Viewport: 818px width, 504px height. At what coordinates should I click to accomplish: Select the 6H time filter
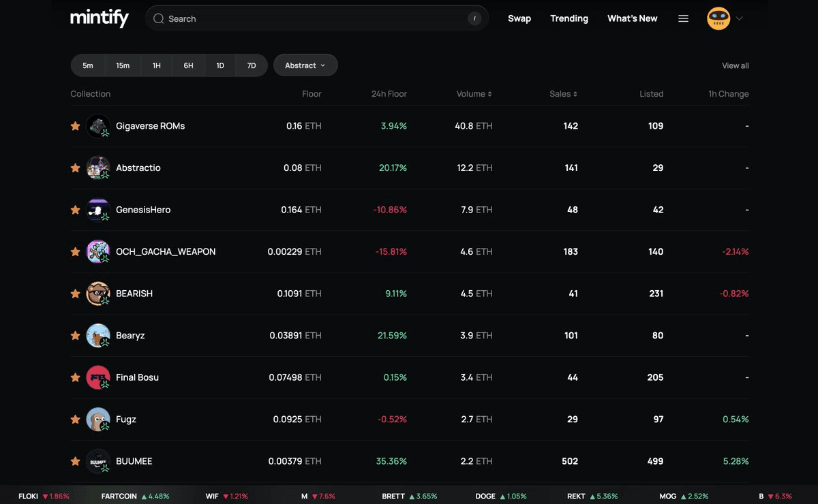(x=188, y=65)
